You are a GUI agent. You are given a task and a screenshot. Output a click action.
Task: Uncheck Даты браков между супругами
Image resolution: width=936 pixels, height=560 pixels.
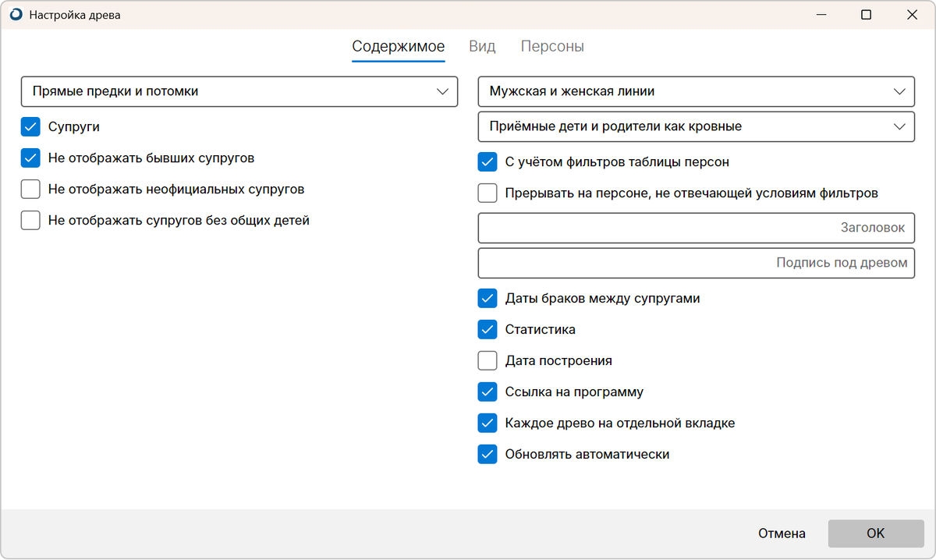(x=487, y=298)
